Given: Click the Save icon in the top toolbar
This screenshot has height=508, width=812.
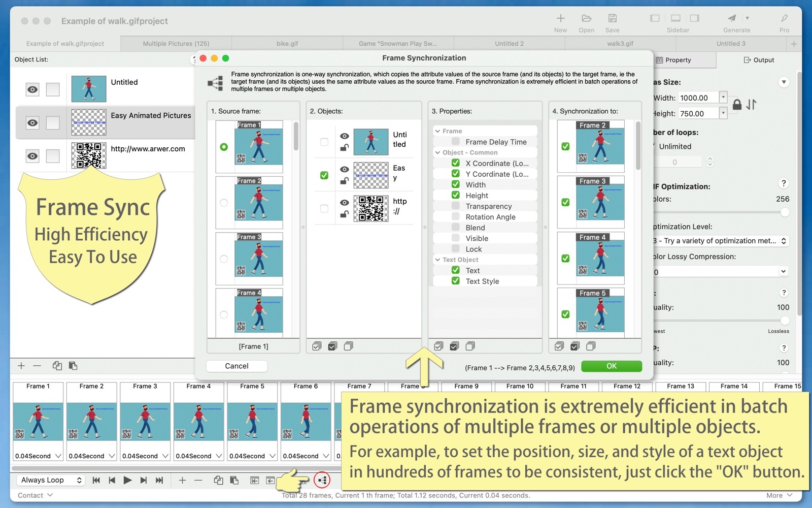Looking at the screenshot, I should [x=612, y=18].
